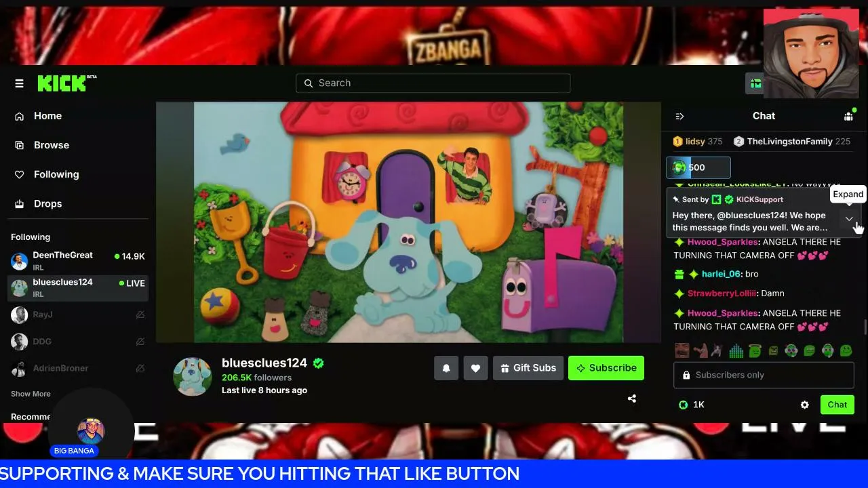The height and width of the screenshot is (488, 868).
Task: Click the BIG BANGA overlay avatar
Action: pyautogui.click(x=91, y=432)
